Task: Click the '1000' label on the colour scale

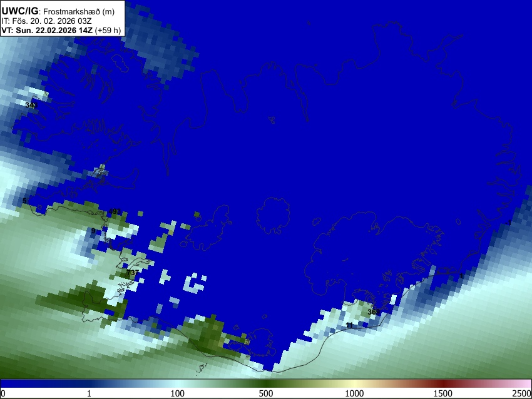Action: [x=354, y=393]
